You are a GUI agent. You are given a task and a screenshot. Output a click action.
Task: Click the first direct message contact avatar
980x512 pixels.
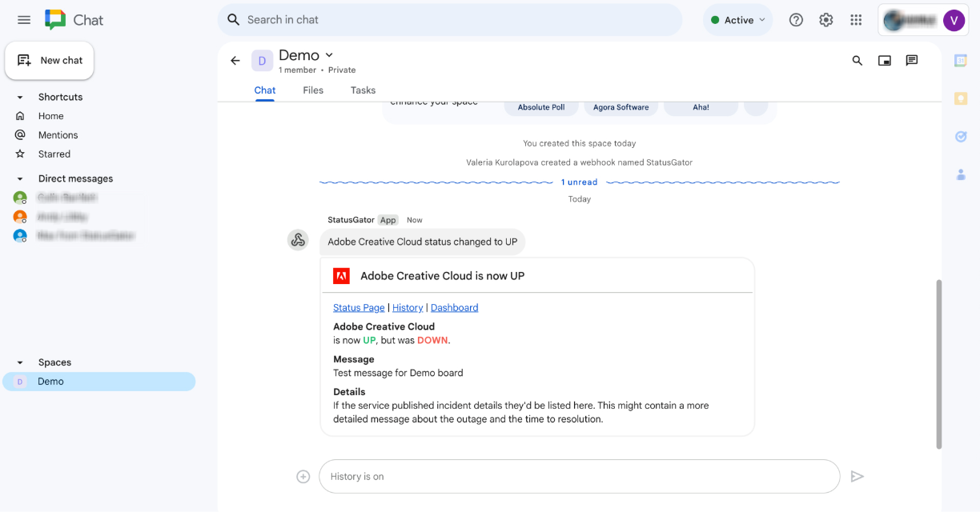pyautogui.click(x=20, y=198)
